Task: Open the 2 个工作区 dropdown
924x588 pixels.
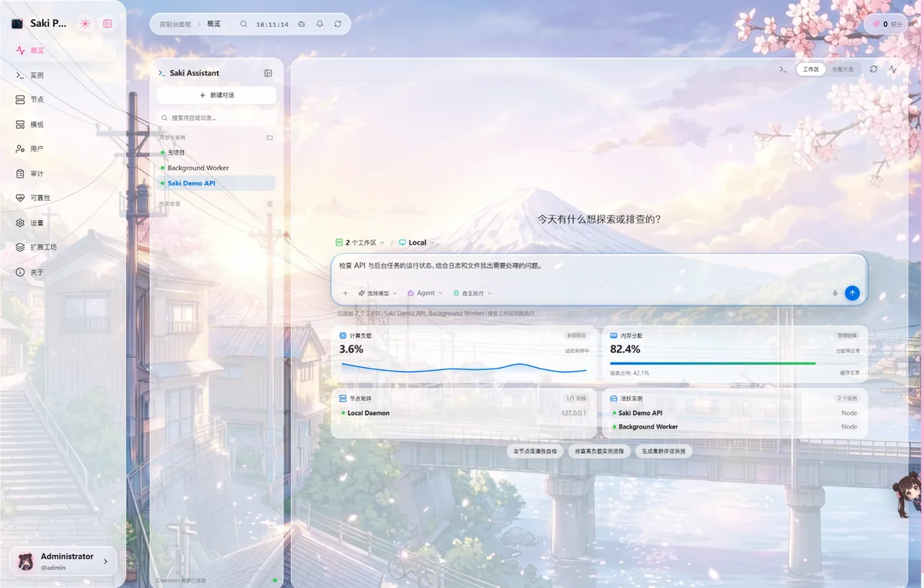Action: tap(360, 242)
